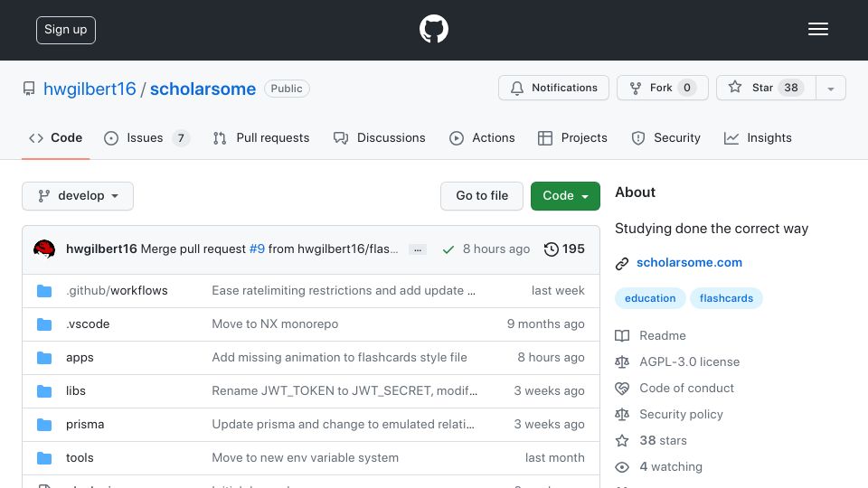Open the apps folder
The height and width of the screenshot is (488, 868).
pyautogui.click(x=80, y=358)
